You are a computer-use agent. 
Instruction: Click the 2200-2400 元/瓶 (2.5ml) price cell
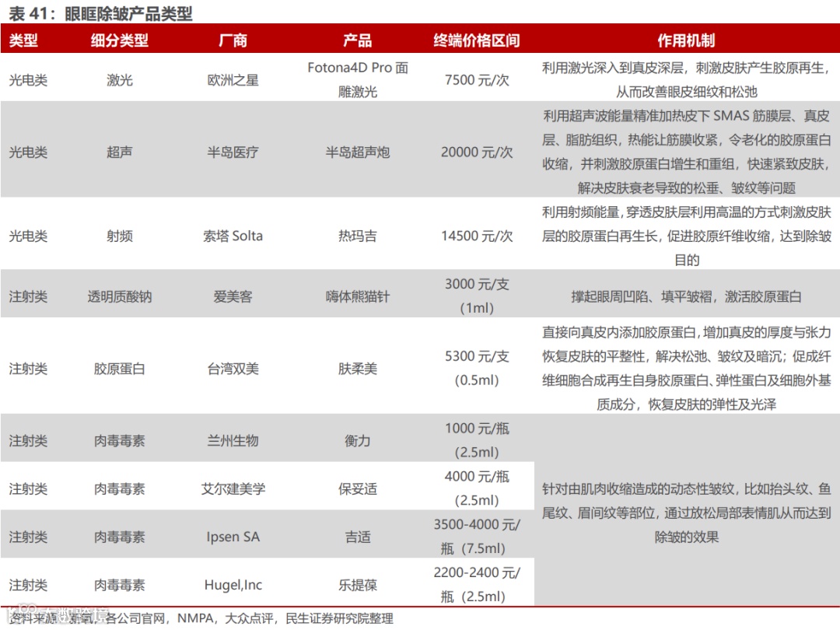click(x=477, y=584)
